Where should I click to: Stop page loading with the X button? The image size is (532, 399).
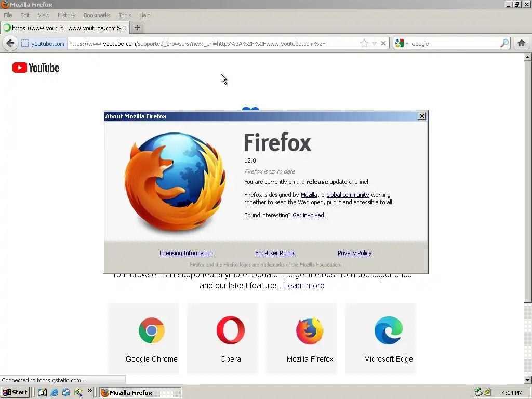click(x=383, y=44)
